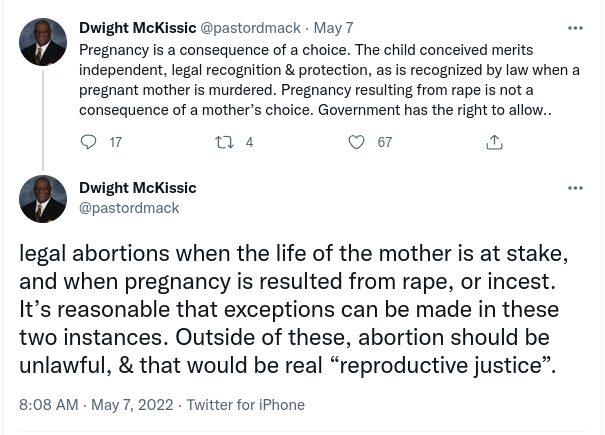Click the share icon under the first tweet

pos(493,142)
